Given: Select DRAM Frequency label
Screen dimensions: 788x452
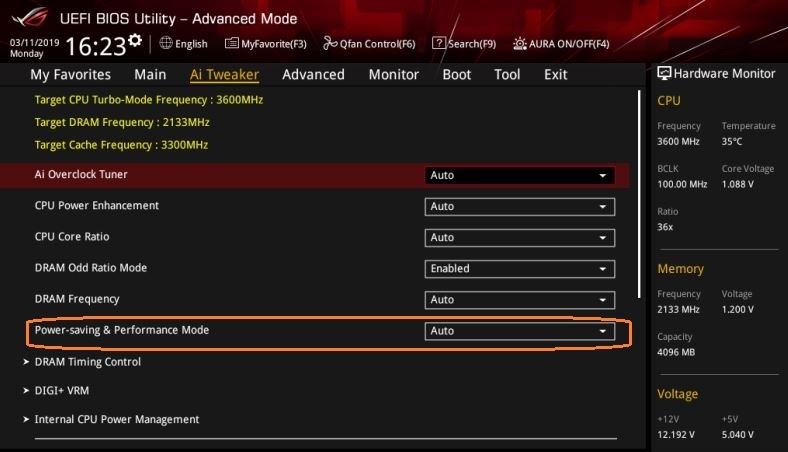Looking at the screenshot, I should 77,299.
